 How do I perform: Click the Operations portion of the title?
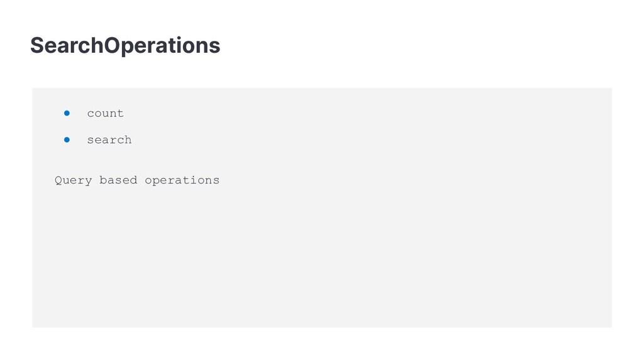162,46
